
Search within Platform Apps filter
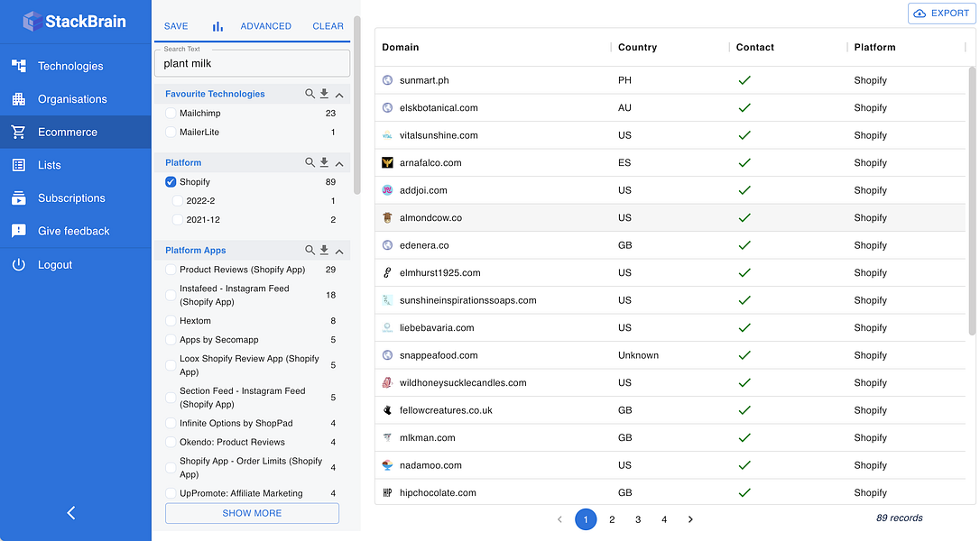click(310, 250)
